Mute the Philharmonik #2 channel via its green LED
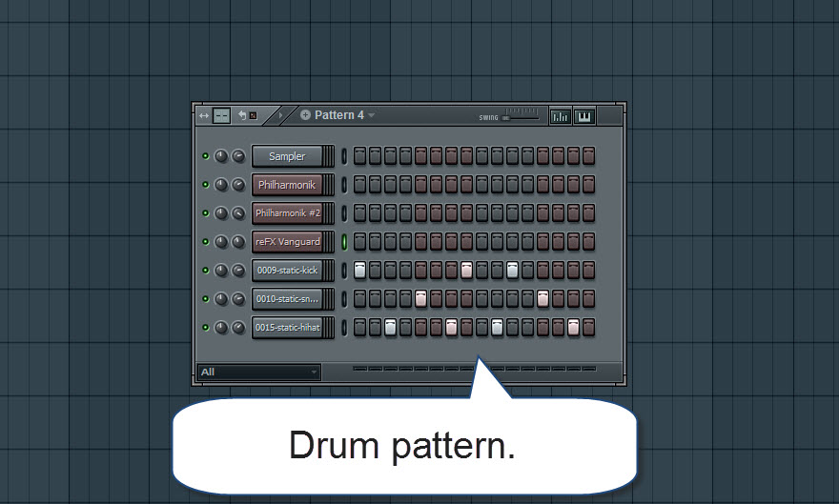This screenshot has width=839, height=504. [x=206, y=213]
